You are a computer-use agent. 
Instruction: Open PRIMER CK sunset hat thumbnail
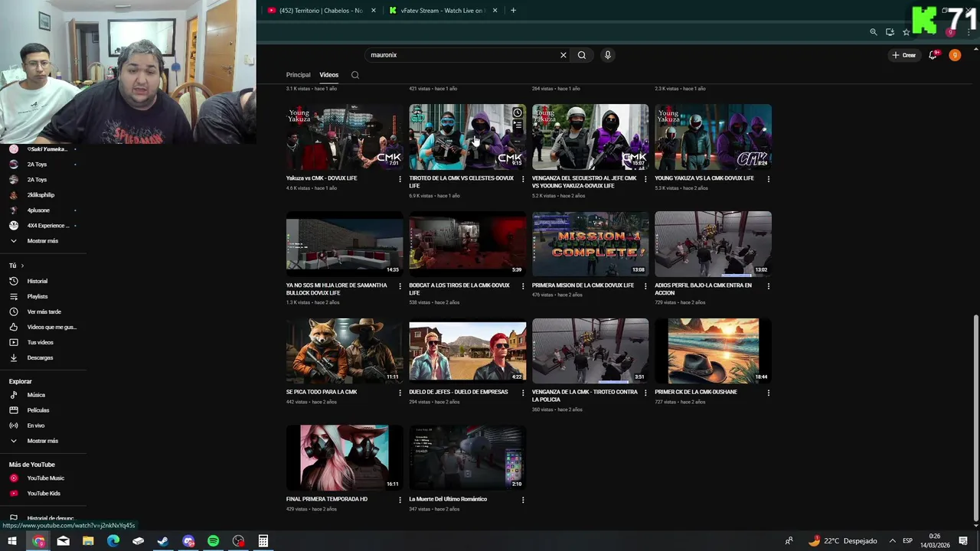coord(714,351)
